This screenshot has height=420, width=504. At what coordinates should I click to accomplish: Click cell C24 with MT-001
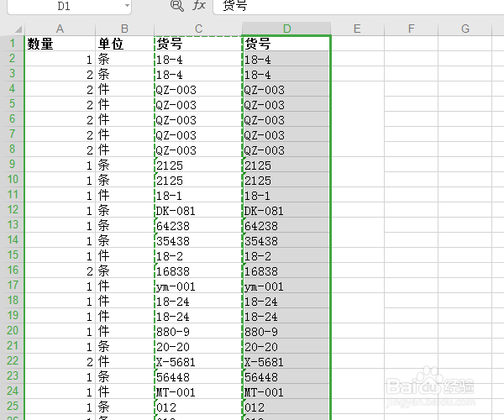pyautogui.click(x=198, y=391)
